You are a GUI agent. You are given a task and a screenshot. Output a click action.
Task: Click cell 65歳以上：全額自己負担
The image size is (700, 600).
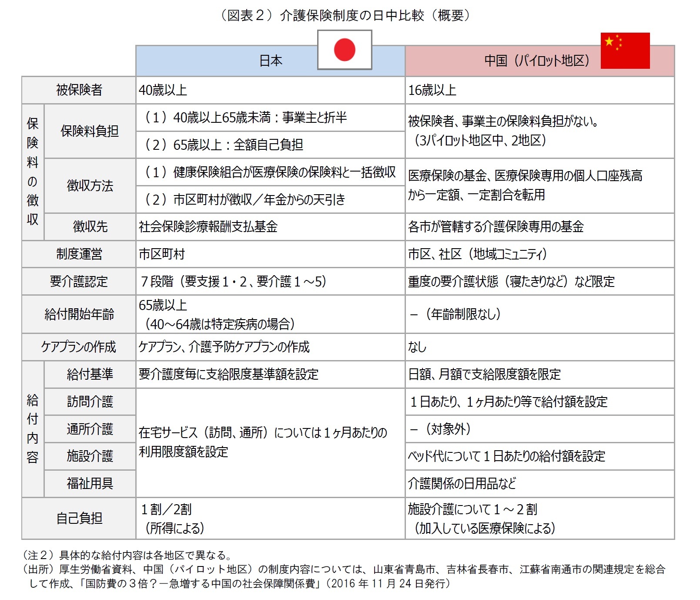[x=271, y=145]
